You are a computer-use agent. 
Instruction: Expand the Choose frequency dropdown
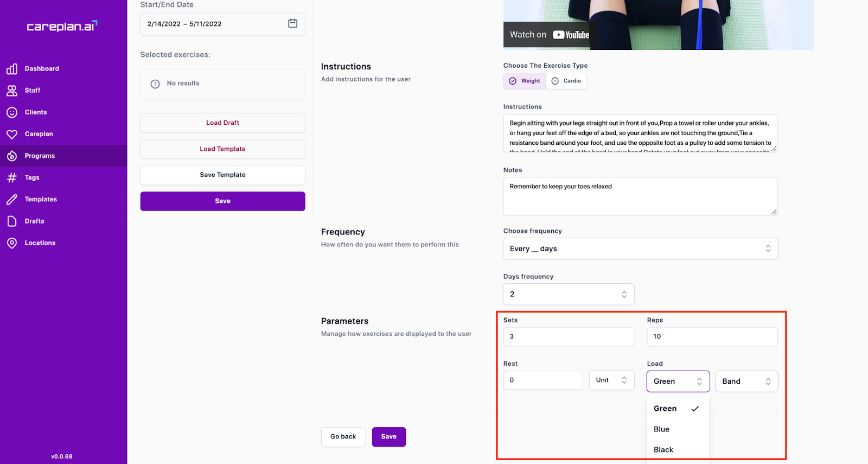tap(640, 249)
